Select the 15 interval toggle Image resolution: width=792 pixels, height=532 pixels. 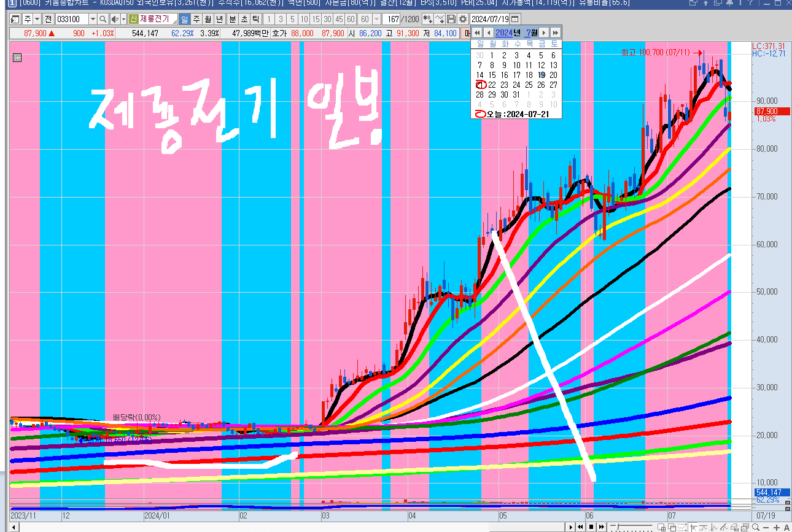tap(316, 19)
